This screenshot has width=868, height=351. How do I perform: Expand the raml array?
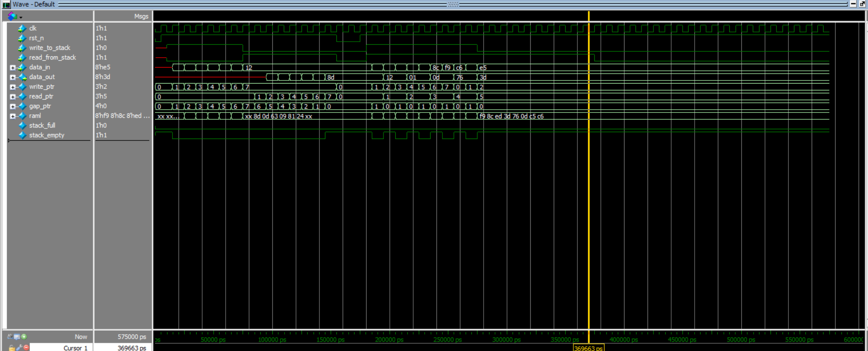(13, 116)
